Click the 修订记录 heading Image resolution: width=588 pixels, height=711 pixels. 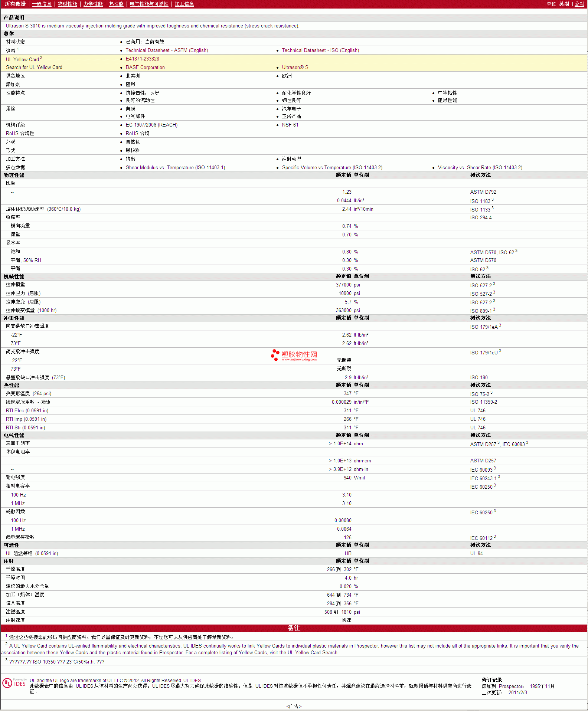[492, 680]
